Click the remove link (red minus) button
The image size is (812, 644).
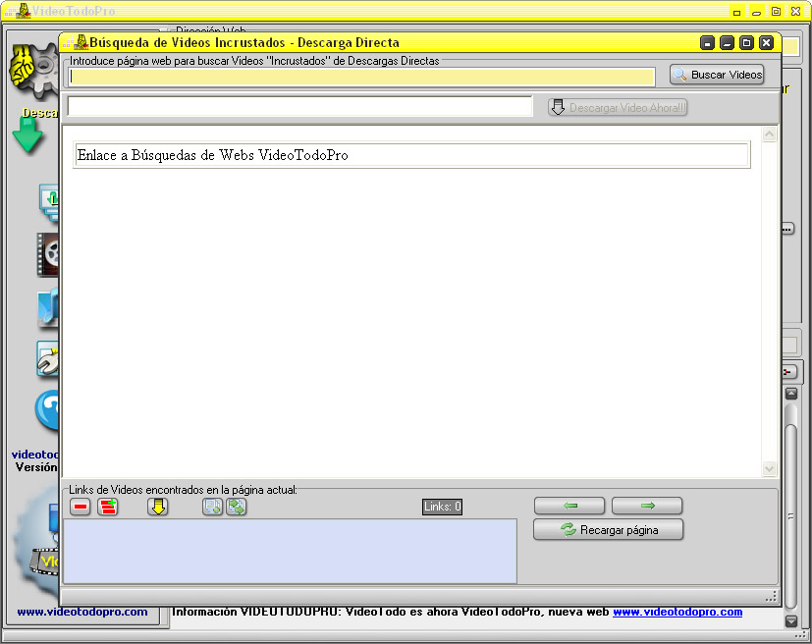point(81,507)
